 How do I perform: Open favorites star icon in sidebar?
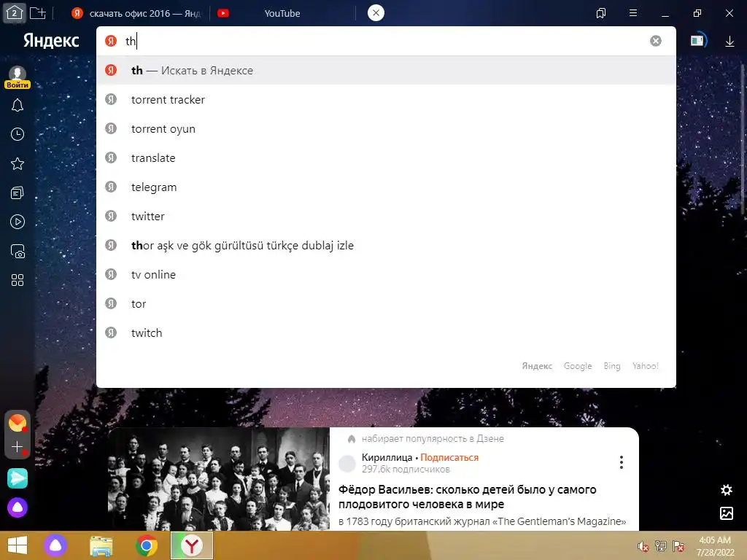[18, 164]
